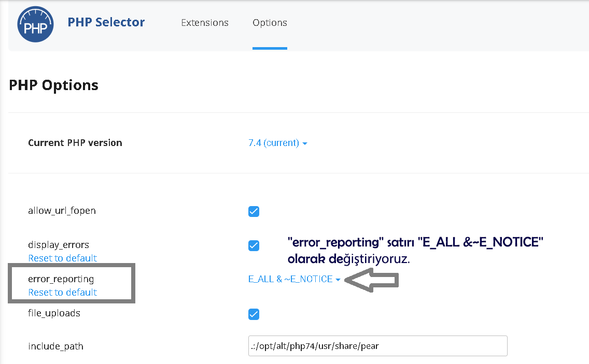
Task: Expand the E_ALL & ~E_NOTICE dropdown
Action: click(x=294, y=279)
